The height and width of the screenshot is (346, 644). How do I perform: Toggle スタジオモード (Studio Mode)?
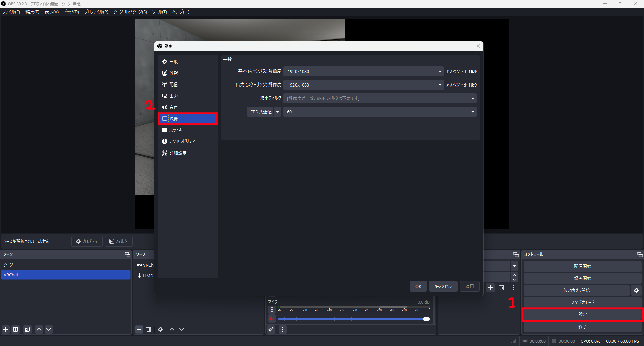tap(582, 302)
